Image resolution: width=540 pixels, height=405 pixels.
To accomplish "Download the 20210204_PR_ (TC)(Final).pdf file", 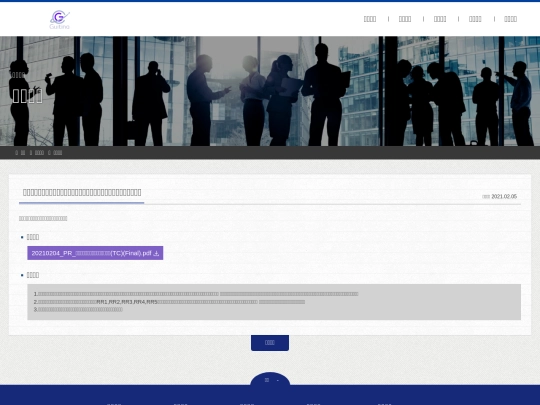I will click(x=95, y=253).
